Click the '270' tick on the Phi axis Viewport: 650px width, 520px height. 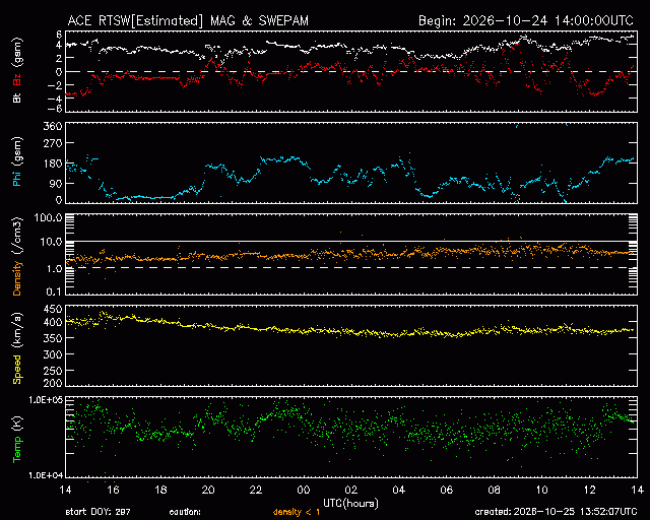(x=53, y=143)
